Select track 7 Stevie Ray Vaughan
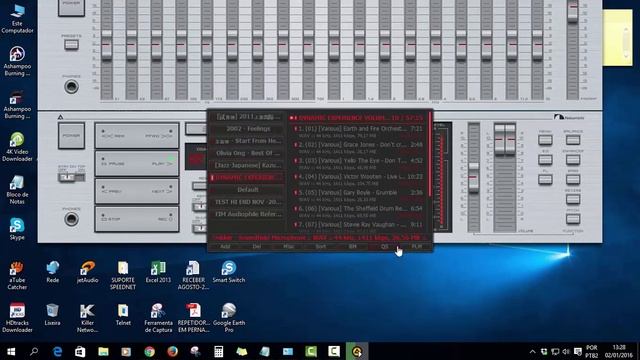 coord(358,226)
